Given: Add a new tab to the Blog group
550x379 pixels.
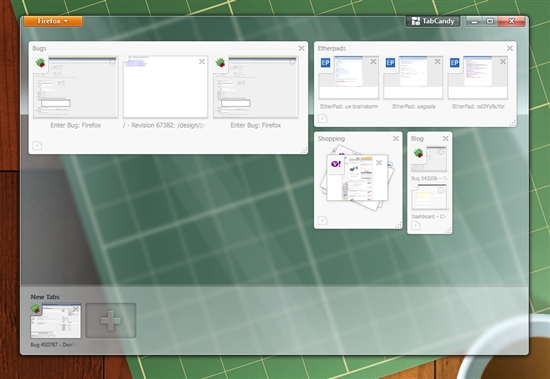Looking at the screenshot, I should [416, 226].
